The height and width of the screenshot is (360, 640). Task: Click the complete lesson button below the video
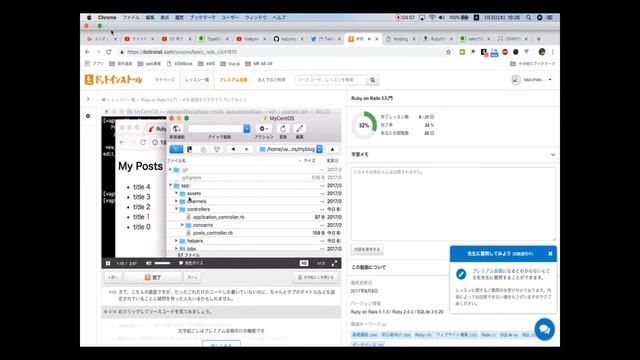point(153,278)
